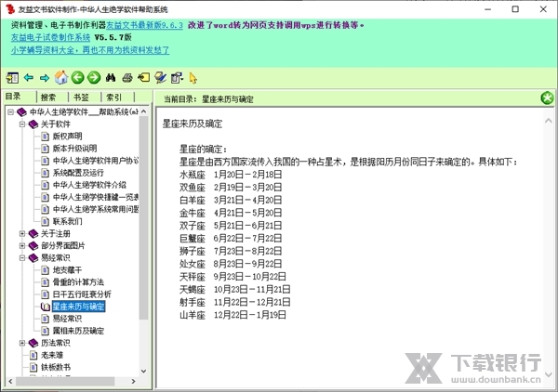Click the page icon next to 铁板数书
The width and height of the screenshot is (558, 392).
[33, 367]
